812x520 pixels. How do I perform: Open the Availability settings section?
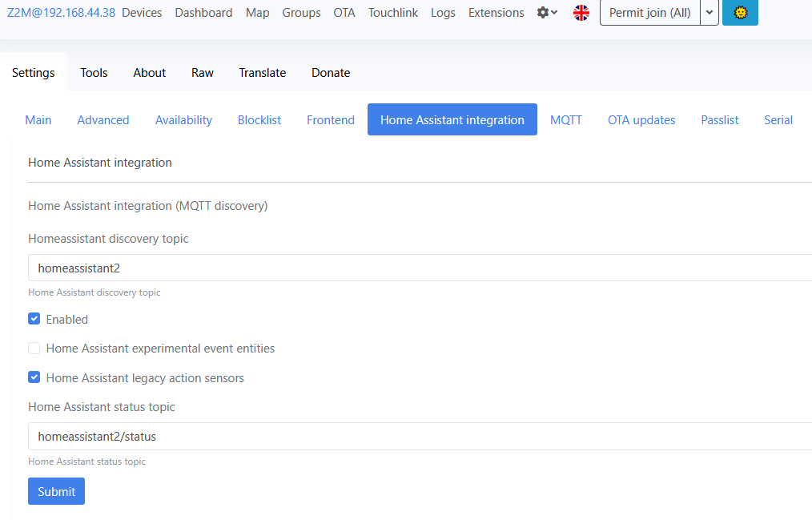pos(184,119)
